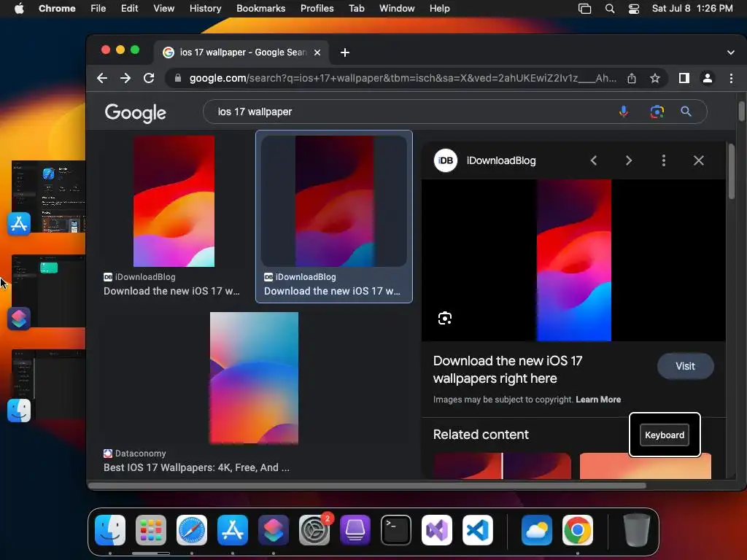Search by image with Google Lens icon
The image size is (747, 560).
point(657,112)
